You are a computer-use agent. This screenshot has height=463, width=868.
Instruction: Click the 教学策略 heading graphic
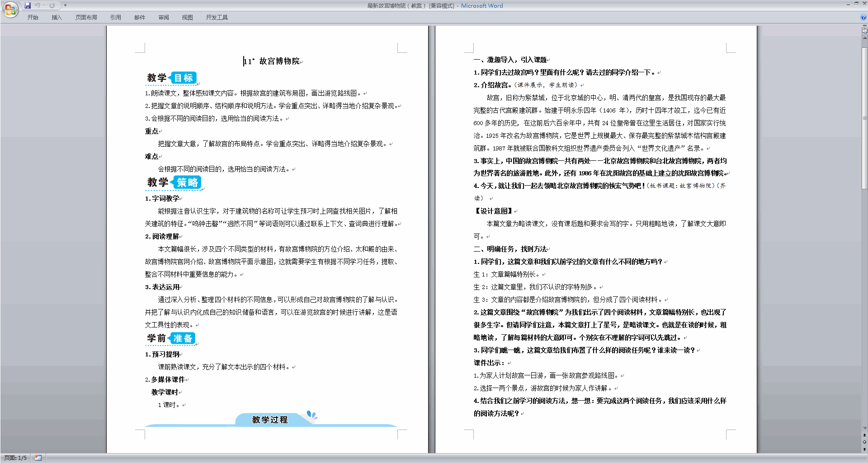(x=174, y=182)
